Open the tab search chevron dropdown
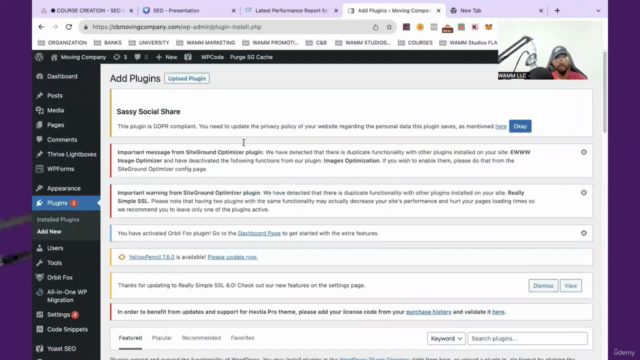 click(x=598, y=11)
